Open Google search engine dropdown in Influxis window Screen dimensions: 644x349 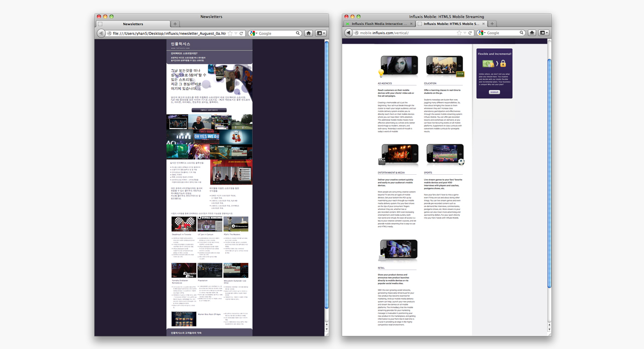[481, 33]
